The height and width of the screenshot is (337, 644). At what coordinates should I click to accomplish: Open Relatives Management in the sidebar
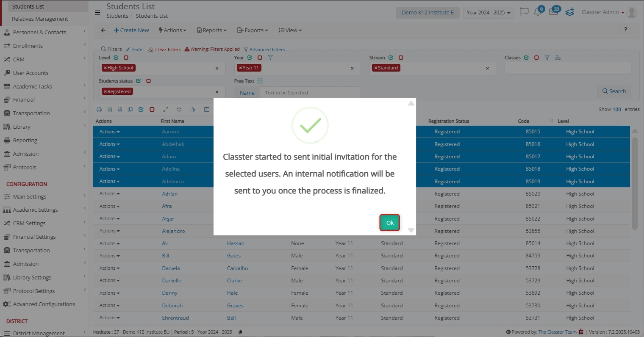[40, 19]
